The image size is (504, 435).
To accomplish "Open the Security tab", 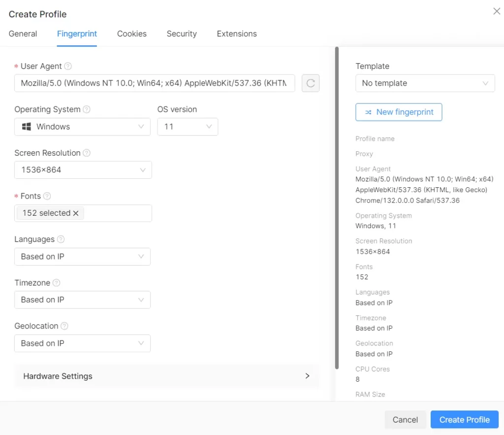I will [181, 33].
